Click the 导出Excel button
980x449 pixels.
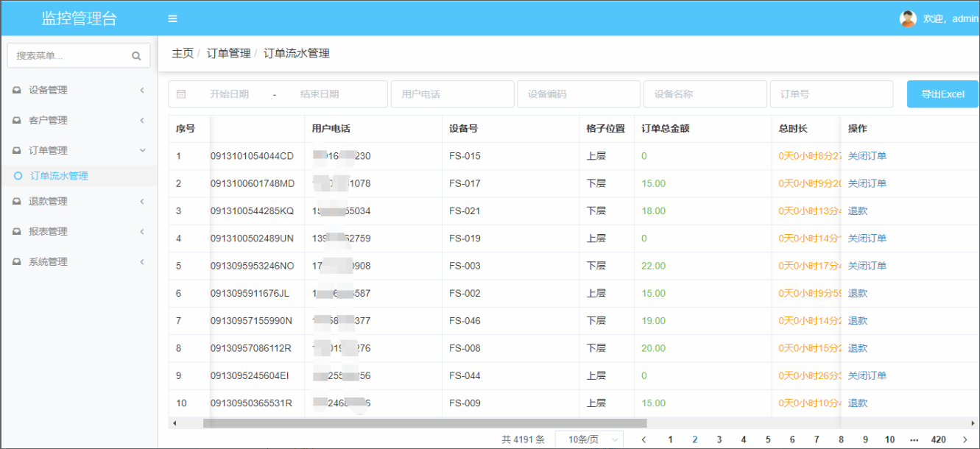[x=942, y=94]
